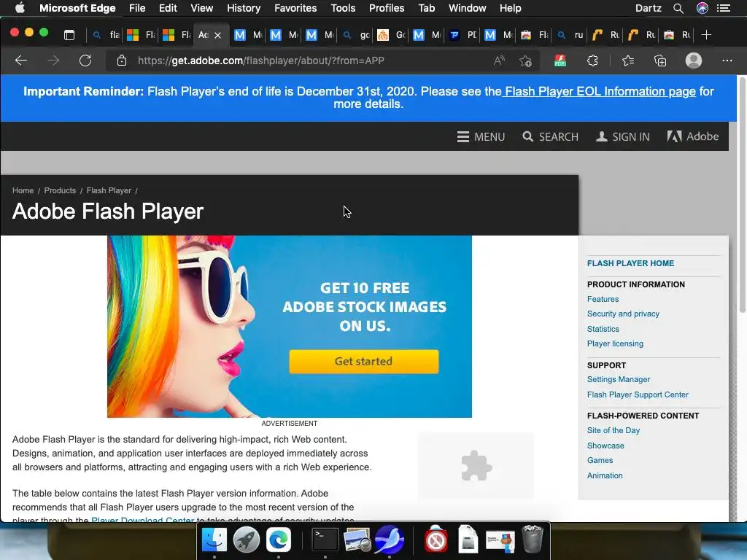This screenshot has height=560, width=747.
Task: Click SIGN IN on Adobe header
Action: coord(623,137)
